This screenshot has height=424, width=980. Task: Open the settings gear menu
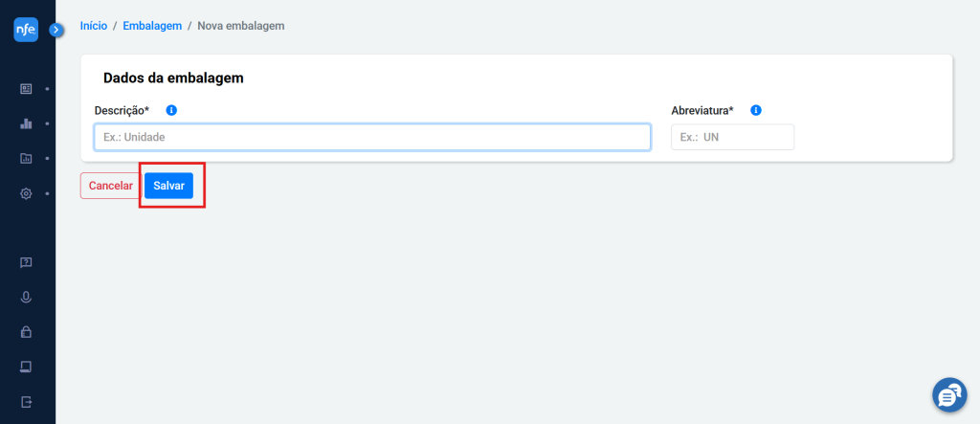26,194
